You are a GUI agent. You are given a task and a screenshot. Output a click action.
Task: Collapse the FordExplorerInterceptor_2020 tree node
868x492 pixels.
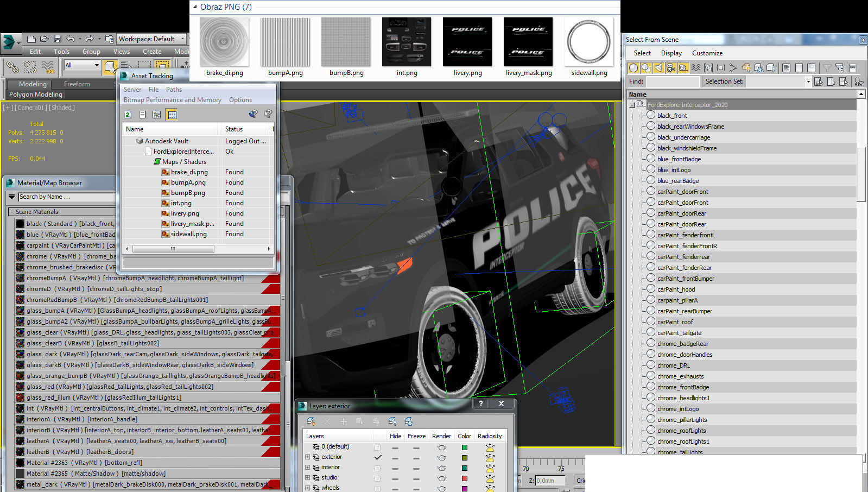[632, 105]
